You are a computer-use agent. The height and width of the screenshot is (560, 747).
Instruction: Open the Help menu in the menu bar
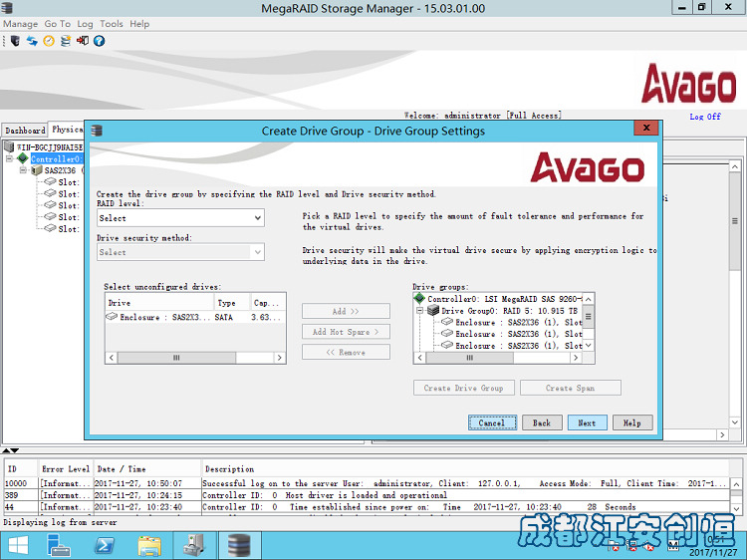pyautogui.click(x=139, y=24)
